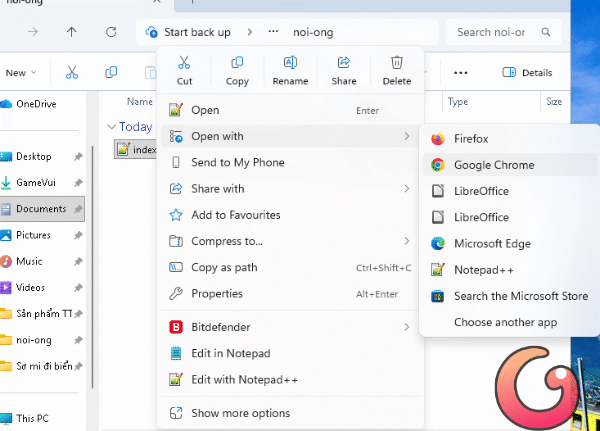Click Show more options

(x=290, y=413)
